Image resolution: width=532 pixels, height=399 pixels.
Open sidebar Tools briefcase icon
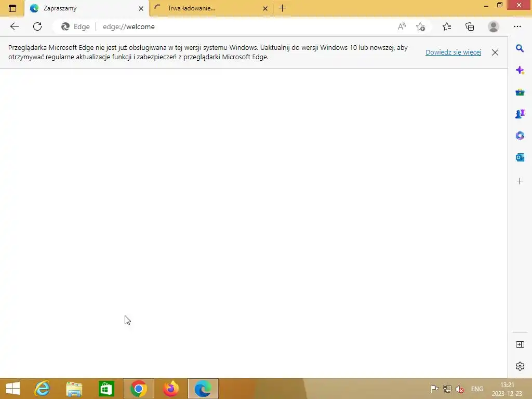pos(520,92)
